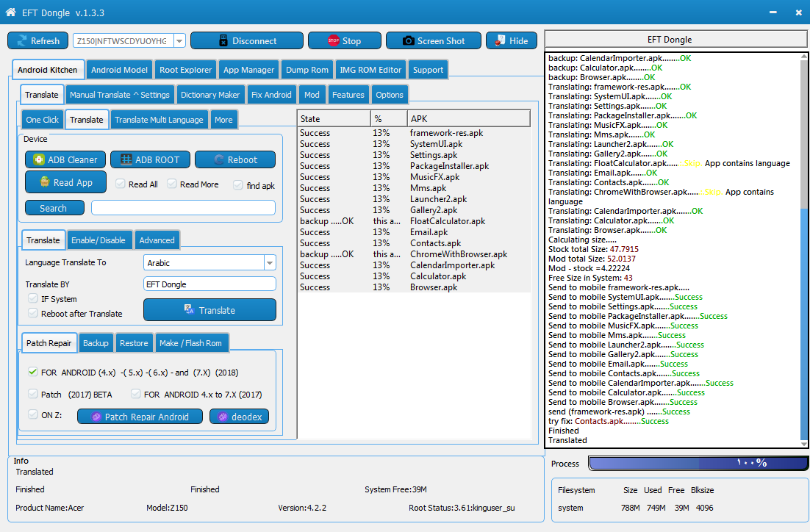
Task: Open the Advanced tab
Action: (x=157, y=240)
